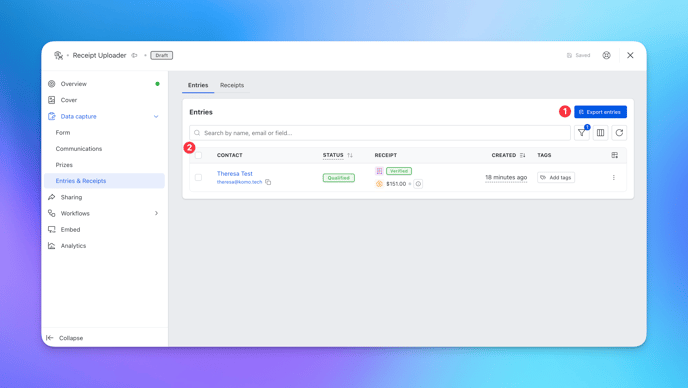Image resolution: width=688 pixels, height=388 pixels.
Task: Click the CONTACT column header
Action: tap(229, 155)
